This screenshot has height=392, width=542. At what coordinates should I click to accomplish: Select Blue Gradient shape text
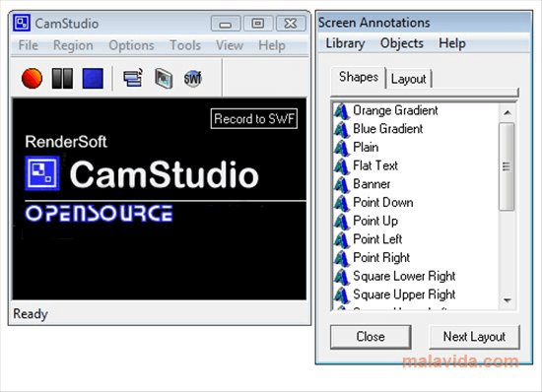click(388, 129)
